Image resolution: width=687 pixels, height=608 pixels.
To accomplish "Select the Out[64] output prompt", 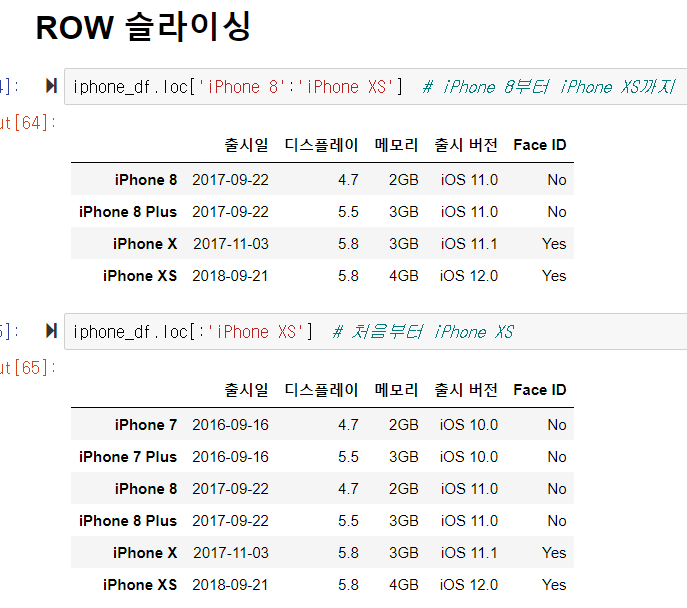I will click(x=28, y=123).
